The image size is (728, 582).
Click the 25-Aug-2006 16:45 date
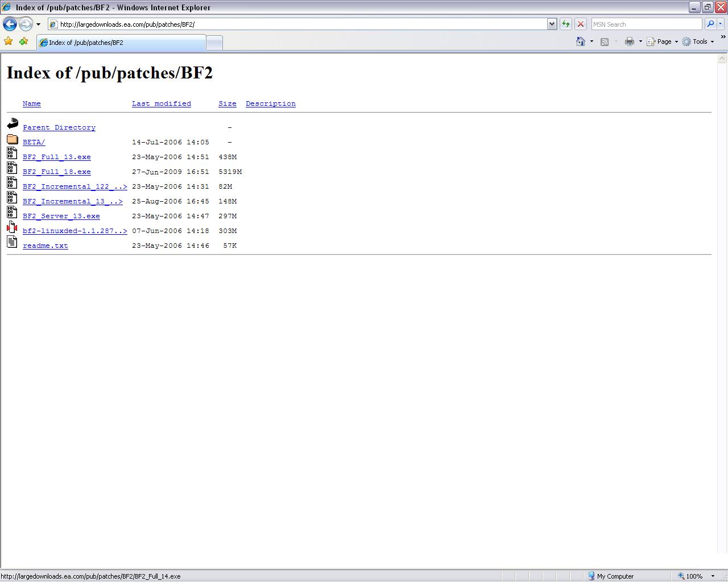[171, 201]
